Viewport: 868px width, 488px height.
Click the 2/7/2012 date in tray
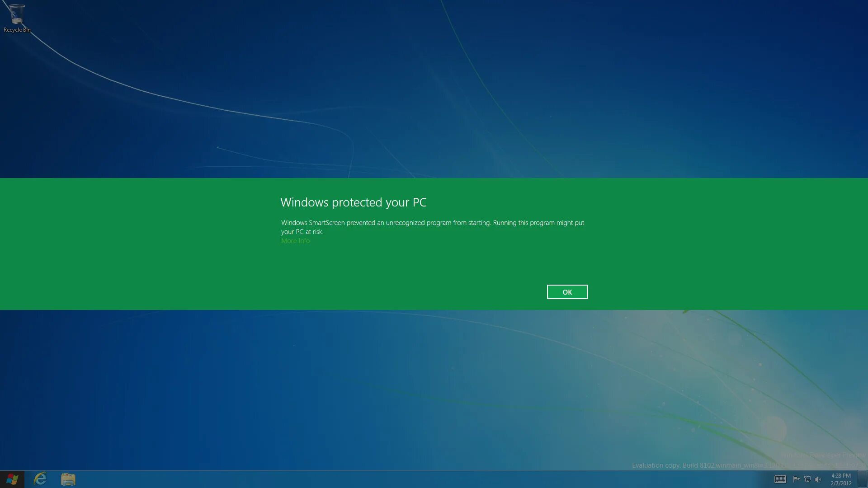point(841,483)
